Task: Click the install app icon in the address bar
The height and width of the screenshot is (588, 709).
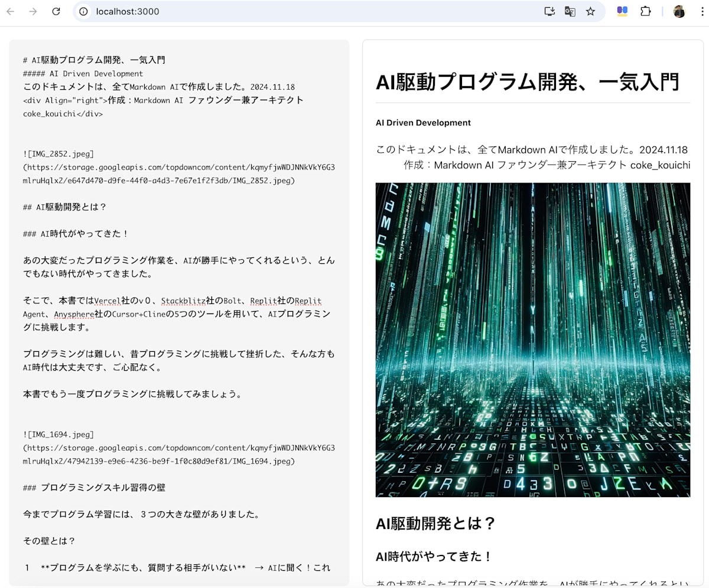Action: 549,11
